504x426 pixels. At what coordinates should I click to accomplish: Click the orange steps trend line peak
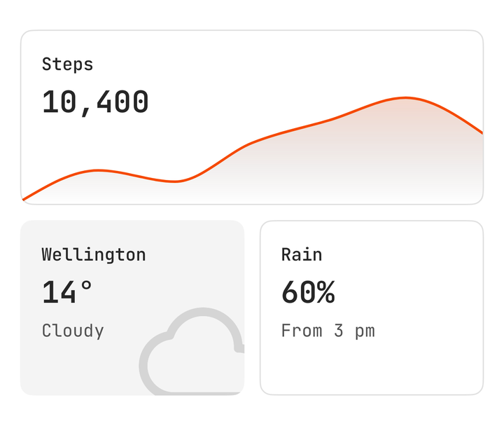point(405,97)
